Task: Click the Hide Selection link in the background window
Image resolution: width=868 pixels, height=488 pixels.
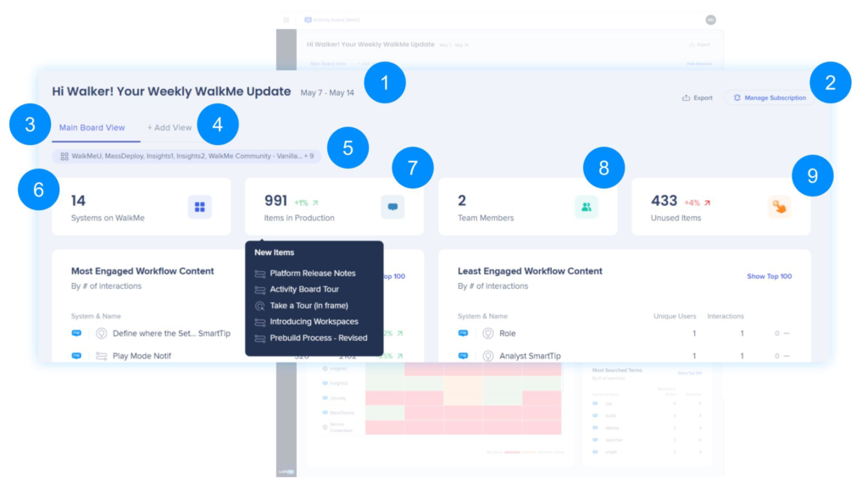Action: pyautogui.click(x=699, y=64)
